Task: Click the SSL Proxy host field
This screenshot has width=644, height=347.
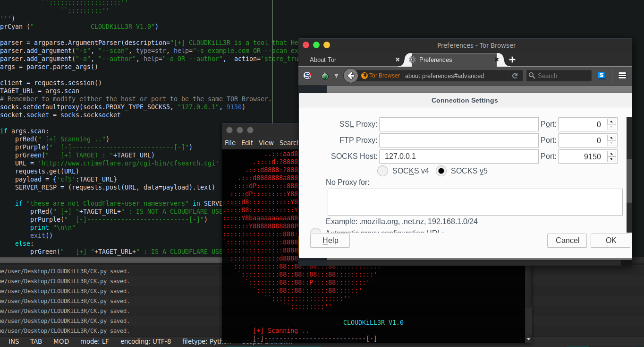Action: pyautogui.click(x=459, y=124)
